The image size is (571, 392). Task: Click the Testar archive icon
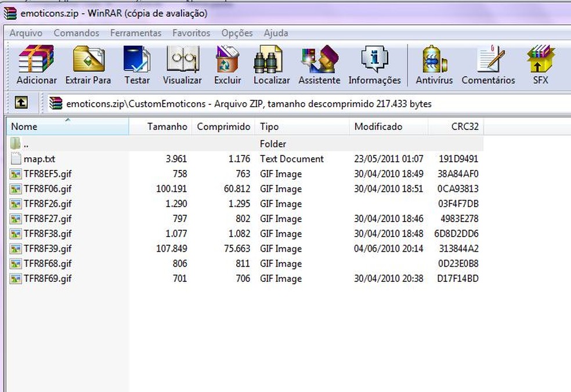[136, 59]
